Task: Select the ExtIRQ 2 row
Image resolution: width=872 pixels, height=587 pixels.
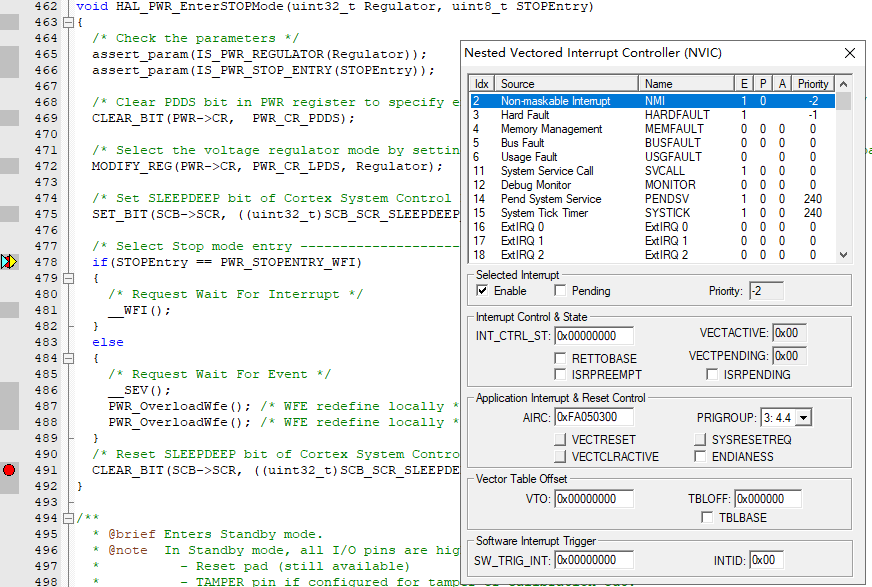Action: (652, 255)
